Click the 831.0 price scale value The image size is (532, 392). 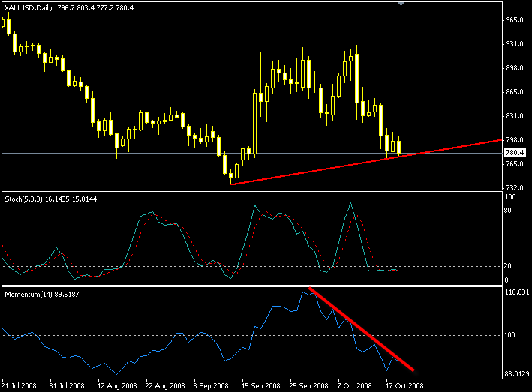coord(515,116)
